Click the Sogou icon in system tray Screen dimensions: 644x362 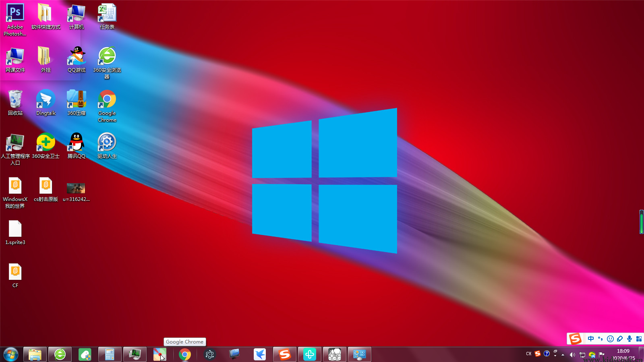tap(538, 354)
